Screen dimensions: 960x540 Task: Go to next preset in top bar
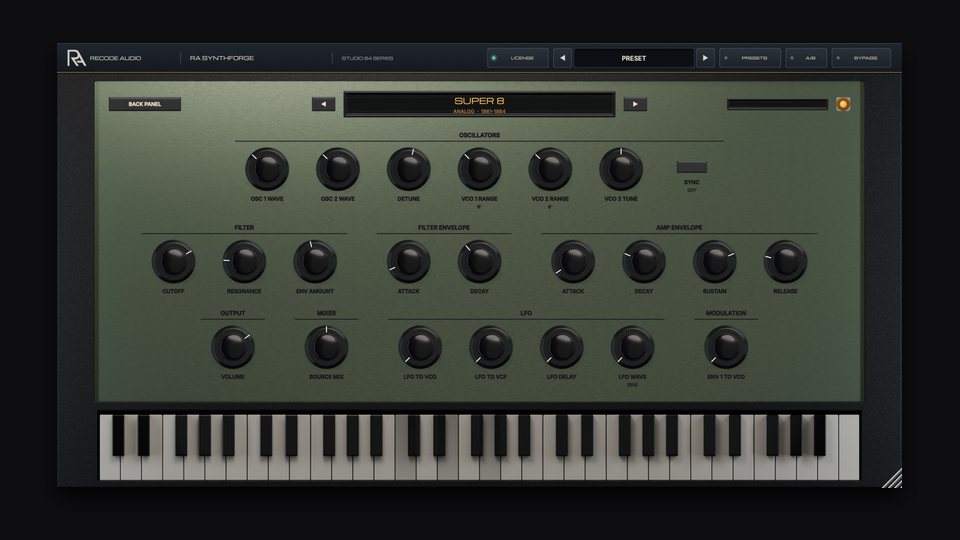(705, 58)
